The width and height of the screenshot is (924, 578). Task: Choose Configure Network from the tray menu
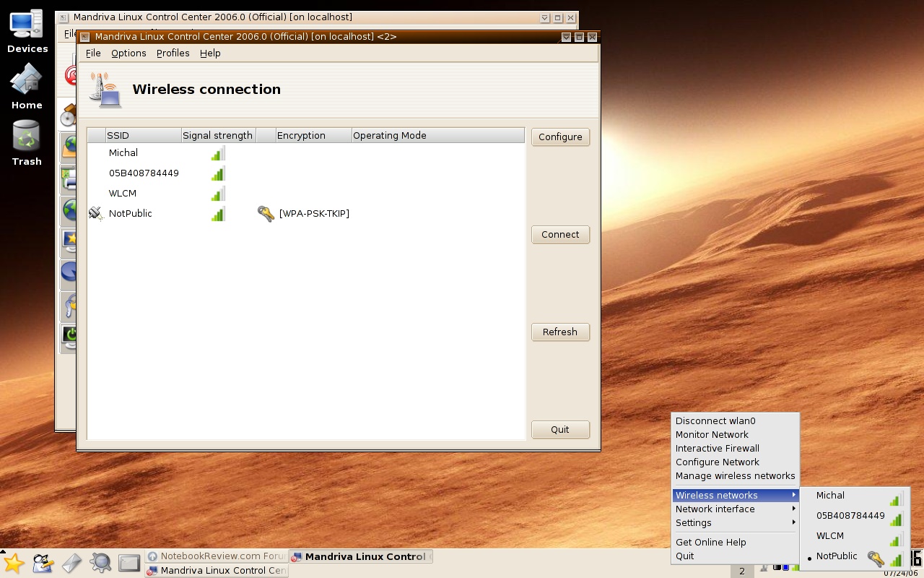click(736, 462)
